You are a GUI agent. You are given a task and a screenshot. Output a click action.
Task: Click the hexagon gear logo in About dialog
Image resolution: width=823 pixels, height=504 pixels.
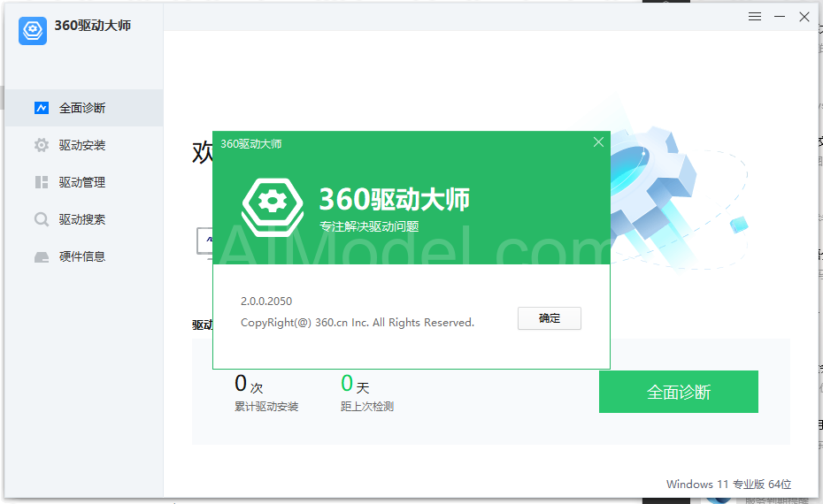[273, 207]
